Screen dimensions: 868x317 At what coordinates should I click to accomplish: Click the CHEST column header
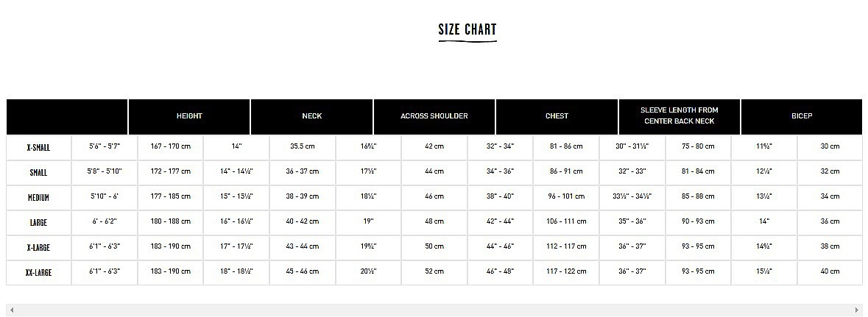557,116
